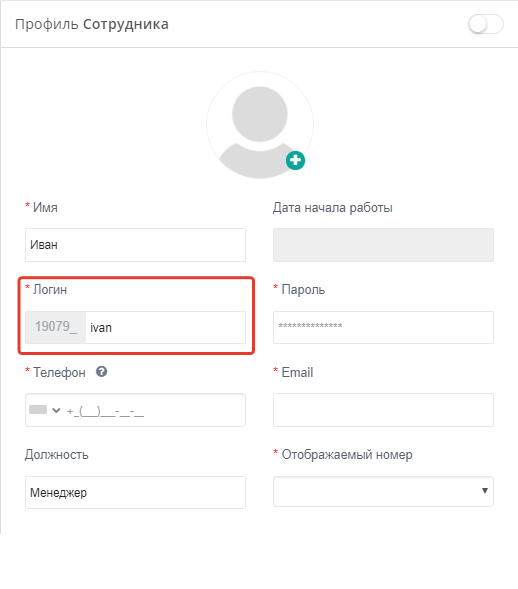518x589 pixels.
Task: Click the help question mark beside Телефон
Action: [101, 372]
